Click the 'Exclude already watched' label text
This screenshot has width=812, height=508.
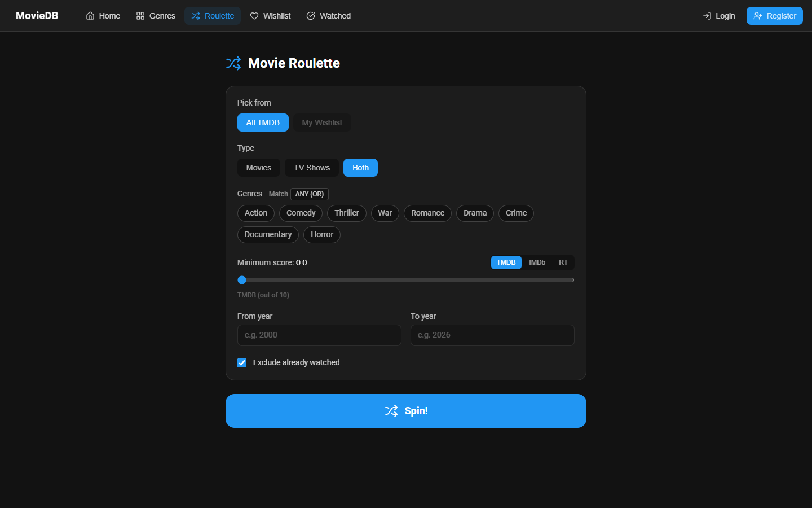(x=297, y=363)
